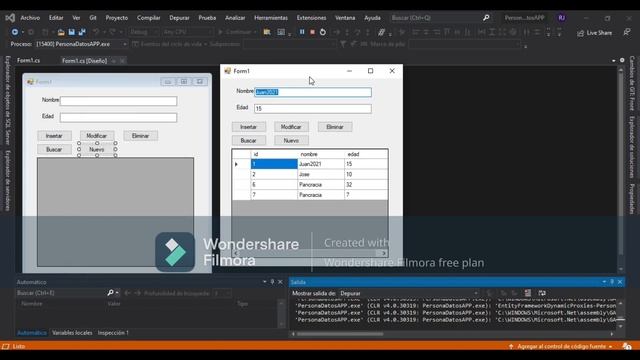Expand Agregar al control de código fuente
The height and width of the screenshot is (360, 640).
(562, 347)
